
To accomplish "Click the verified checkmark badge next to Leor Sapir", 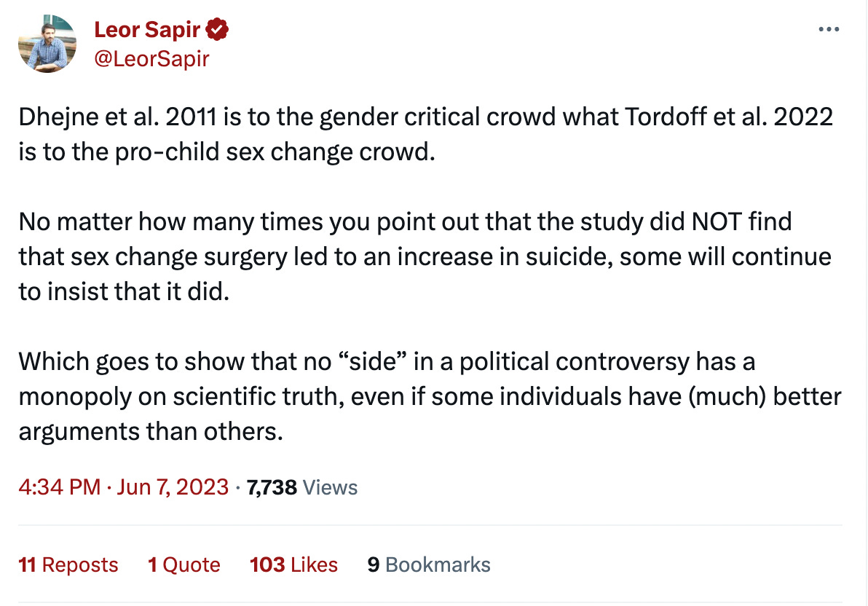I will pos(216,29).
